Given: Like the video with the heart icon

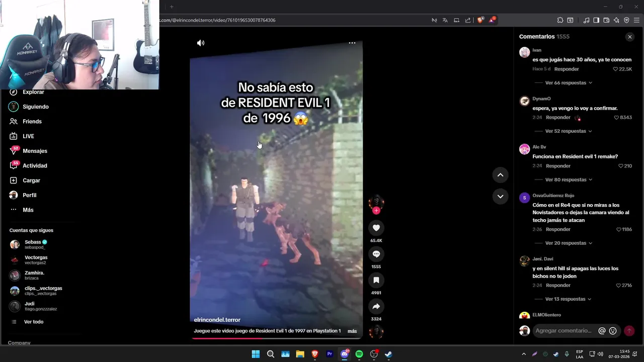Looking at the screenshot, I should (376, 228).
